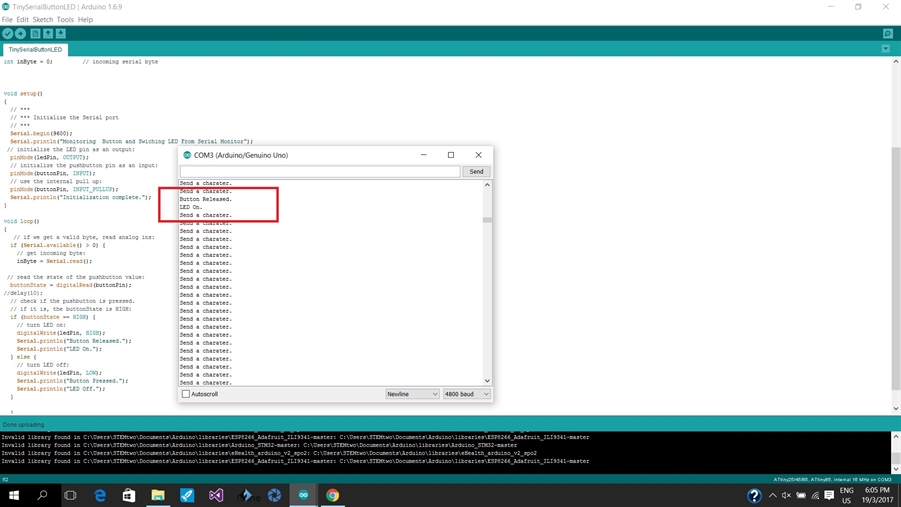Screen dimensions: 901x507
Task: Save the sketch with the Save icon
Action: click(x=61, y=34)
